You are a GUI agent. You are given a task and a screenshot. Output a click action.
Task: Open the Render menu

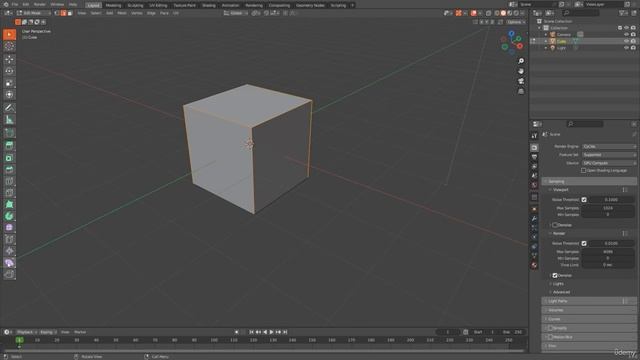click(x=40, y=4)
